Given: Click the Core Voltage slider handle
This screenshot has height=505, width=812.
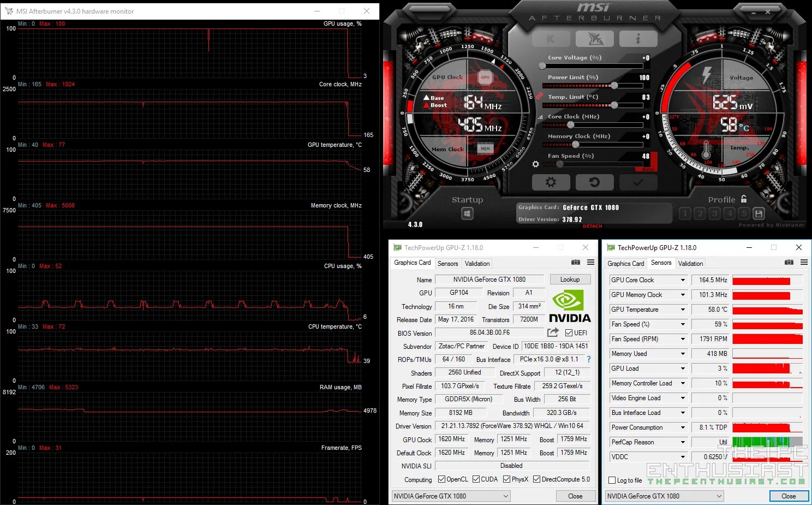Looking at the screenshot, I should tap(542, 66).
